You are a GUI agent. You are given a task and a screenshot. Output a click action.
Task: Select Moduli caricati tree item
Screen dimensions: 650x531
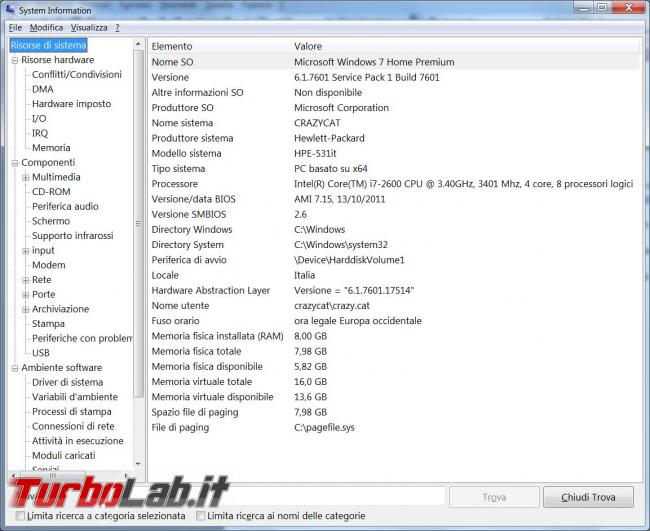click(63, 455)
